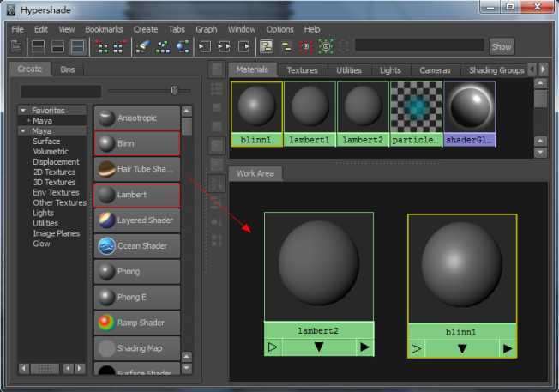Create a Blinn shader from the list

(x=137, y=143)
